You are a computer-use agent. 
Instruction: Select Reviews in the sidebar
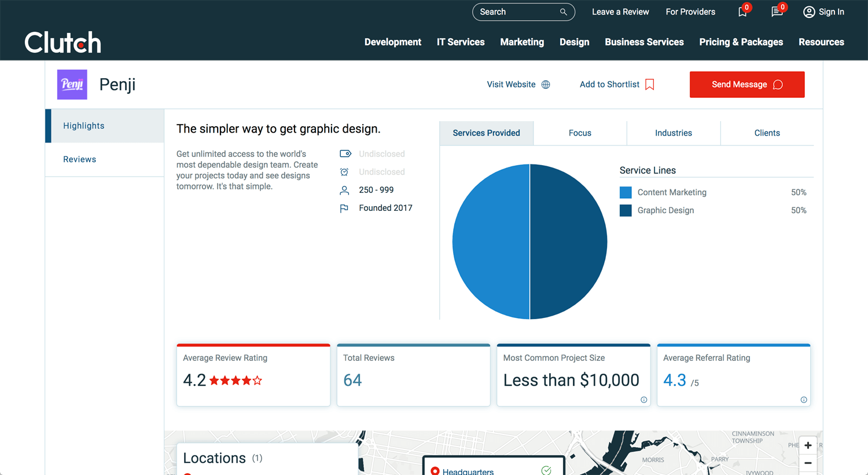[105, 159]
